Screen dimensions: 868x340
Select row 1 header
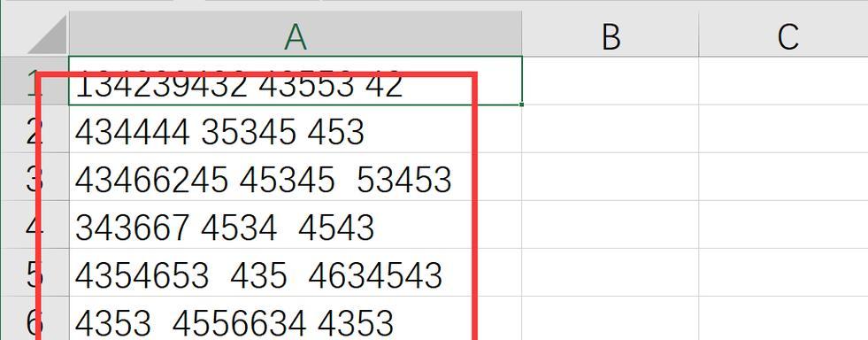[x=35, y=81]
